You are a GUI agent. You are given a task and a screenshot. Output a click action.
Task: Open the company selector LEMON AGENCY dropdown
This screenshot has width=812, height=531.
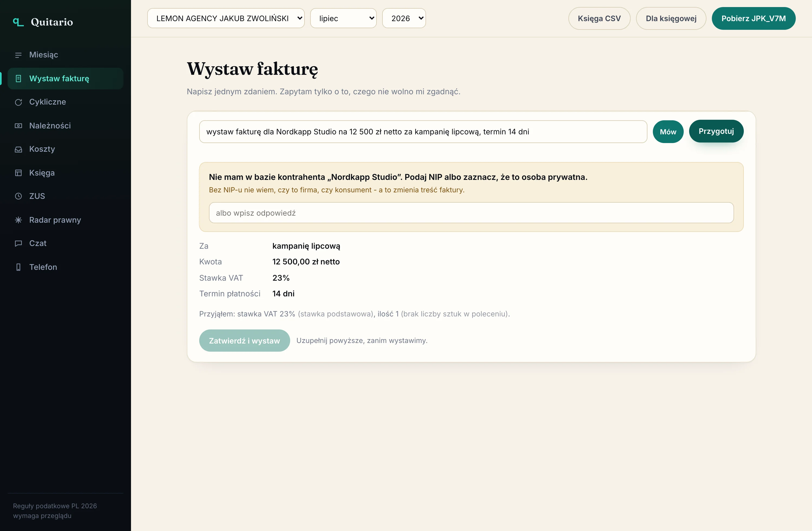pos(226,18)
